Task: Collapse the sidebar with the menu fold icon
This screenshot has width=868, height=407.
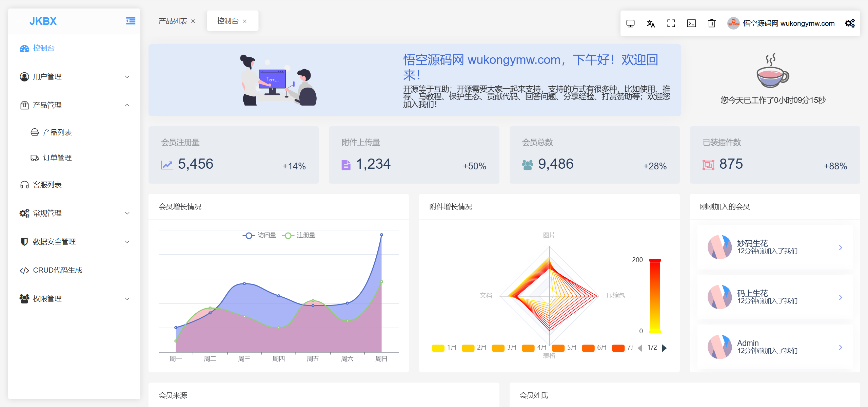Action: click(x=131, y=21)
